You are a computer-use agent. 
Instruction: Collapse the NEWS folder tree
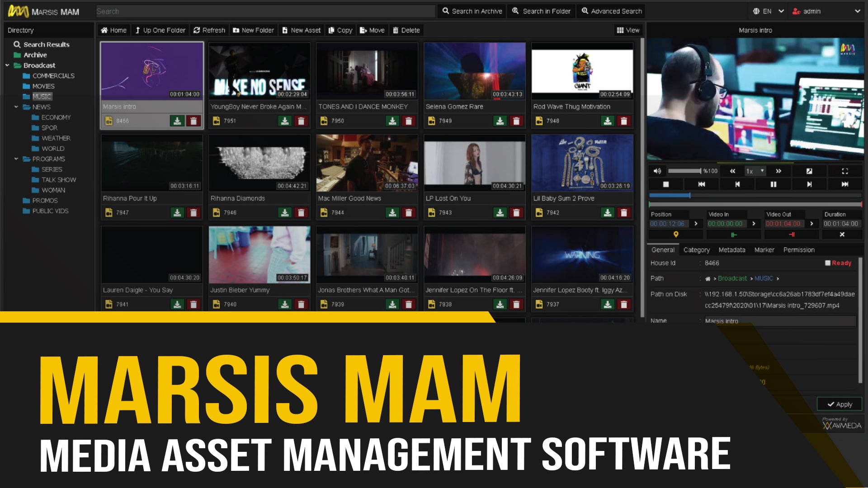(x=16, y=107)
